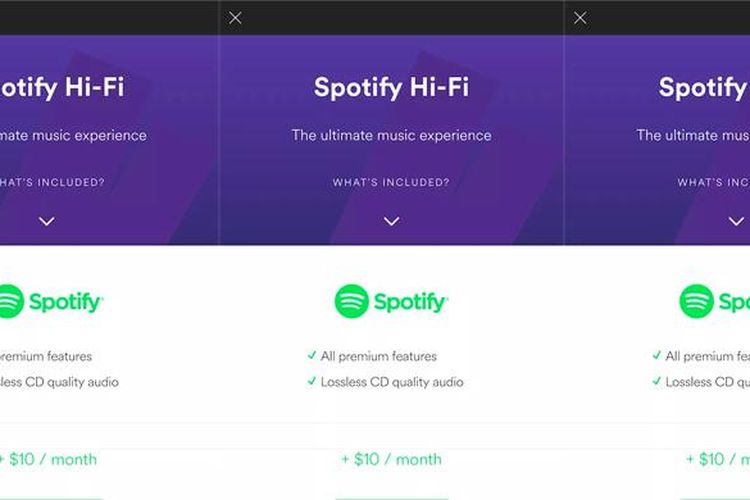The width and height of the screenshot is (750, 500).
Task: Expand the down chevron in the left panel
Action: click(46, 221)
